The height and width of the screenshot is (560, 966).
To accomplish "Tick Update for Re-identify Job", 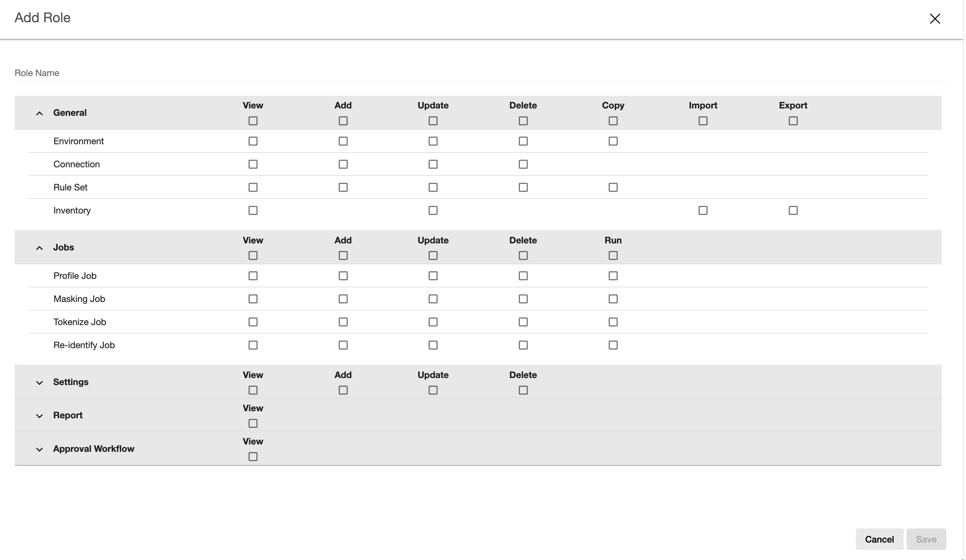I will coord(433,345).
